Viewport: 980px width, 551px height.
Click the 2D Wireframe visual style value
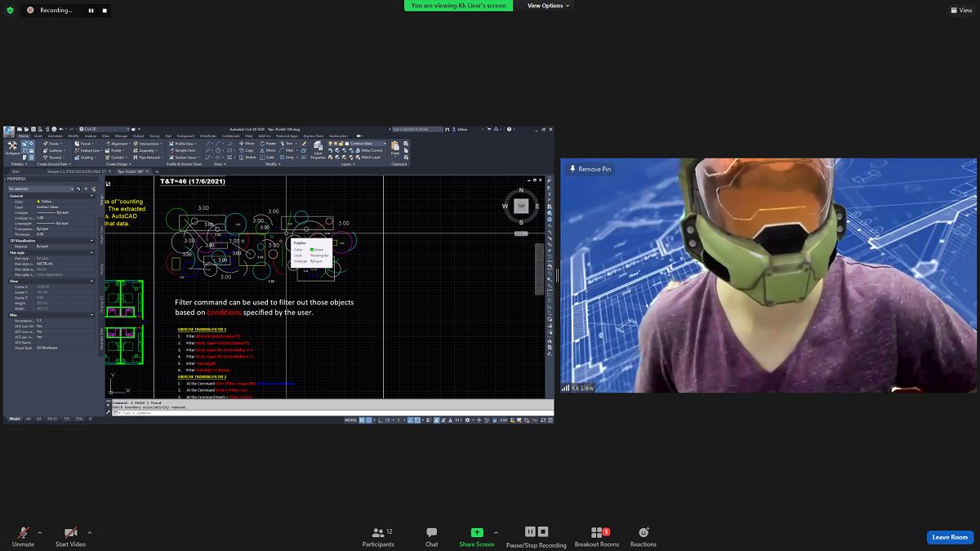(x=47, y=348)
